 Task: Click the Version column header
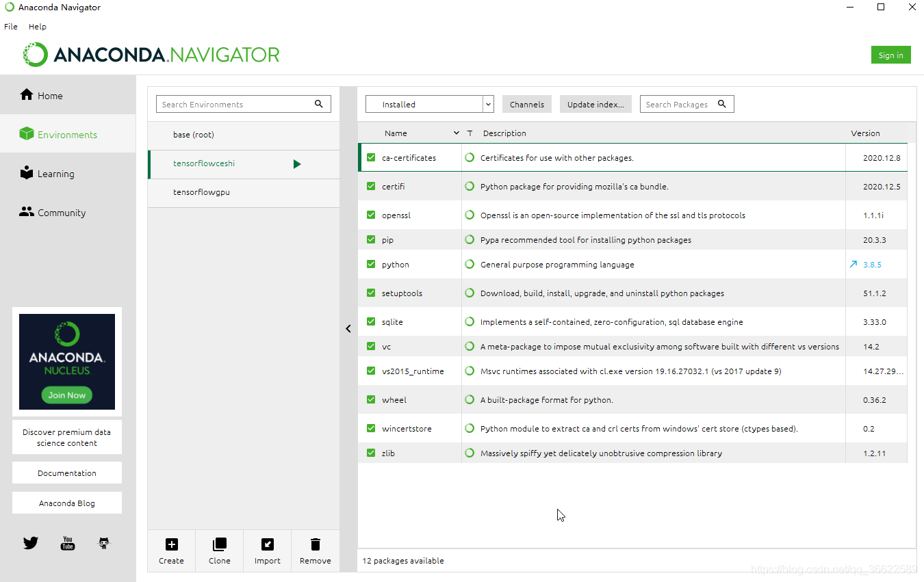865,133
